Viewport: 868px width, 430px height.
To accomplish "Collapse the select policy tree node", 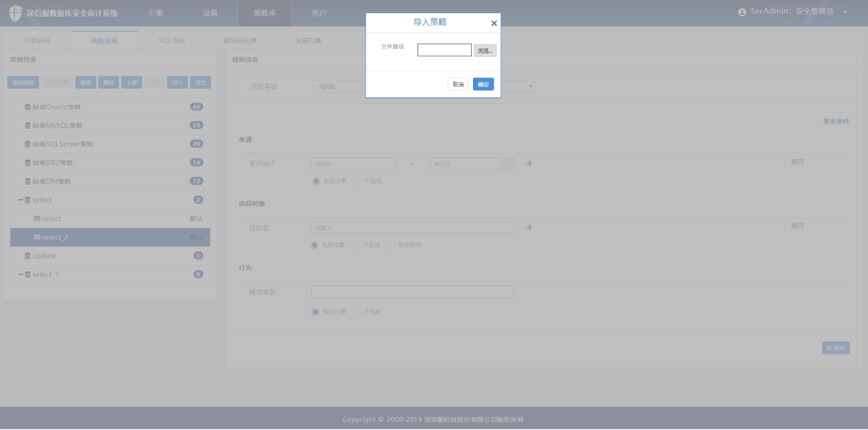I will (x=21, y=200).
